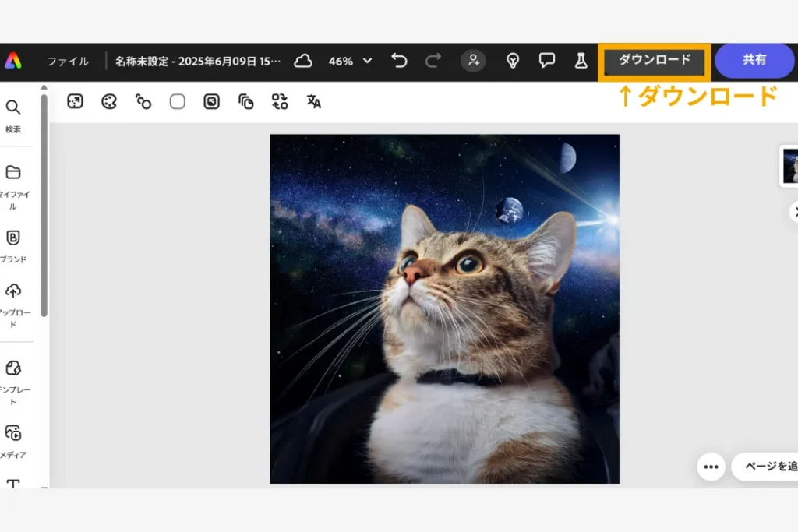Open the ブランド panel
798x532 pixels.
(13, 245)
